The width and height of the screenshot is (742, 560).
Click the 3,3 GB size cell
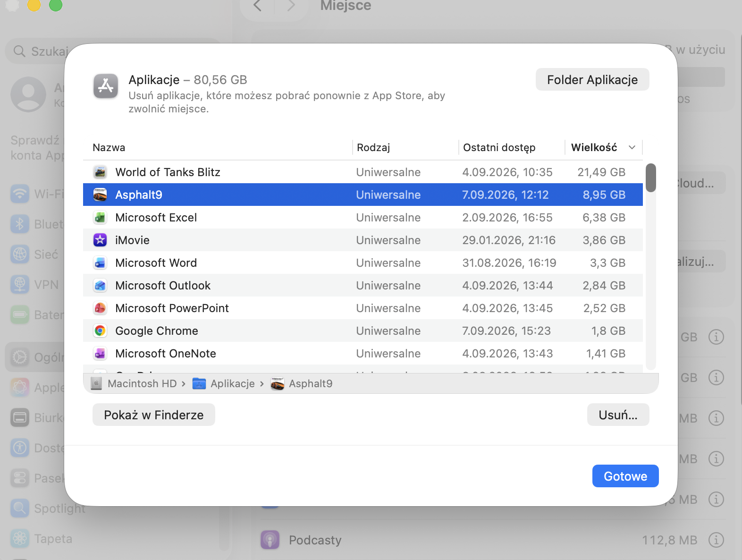point(608,263)
